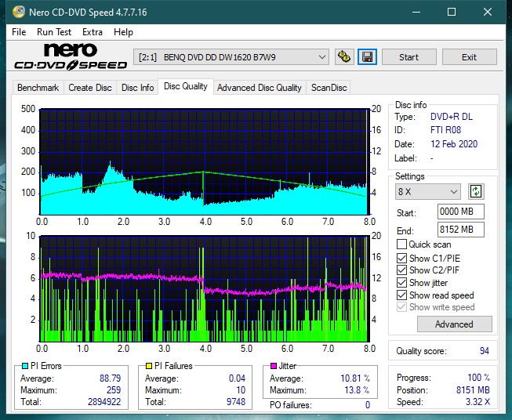Enable the Quick scan checkbox
The image size is (512, 420).
coord(401,244)
